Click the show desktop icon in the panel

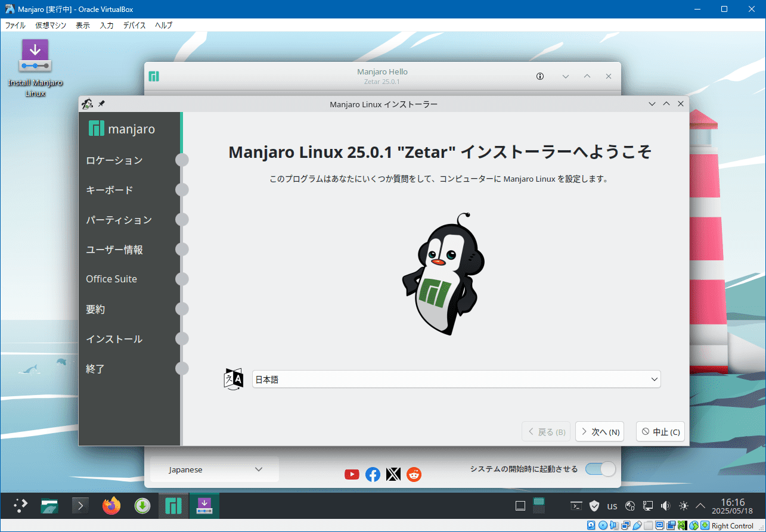click(520, 506)
